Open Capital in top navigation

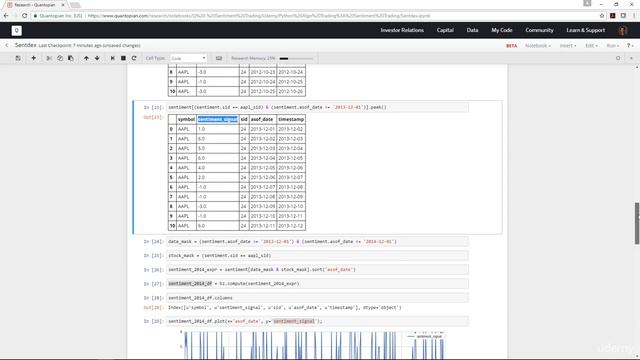[x=445, y=30]
